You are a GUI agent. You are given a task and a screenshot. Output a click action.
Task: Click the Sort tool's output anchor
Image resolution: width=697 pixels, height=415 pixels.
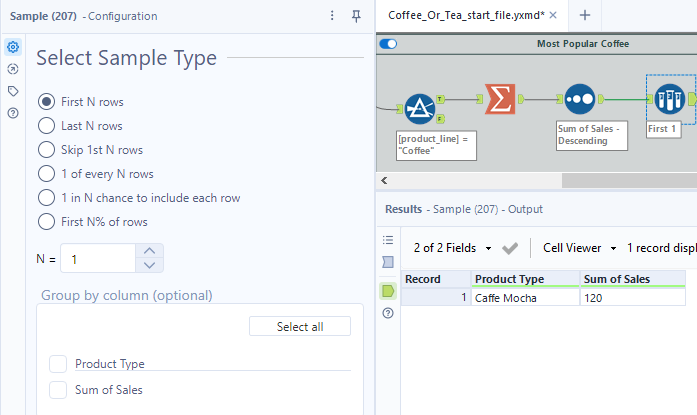[601, 99]
